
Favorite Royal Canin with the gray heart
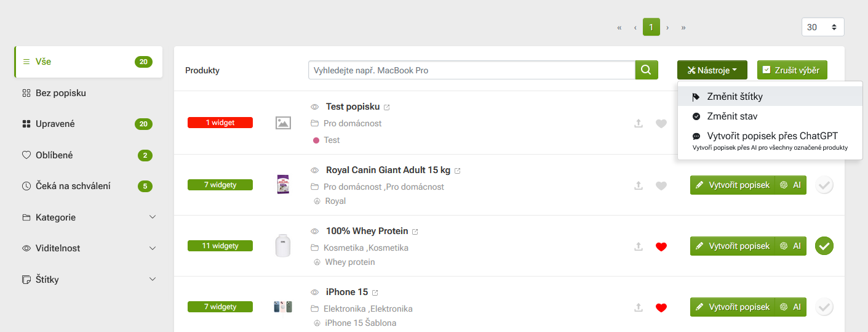point(661,185)
